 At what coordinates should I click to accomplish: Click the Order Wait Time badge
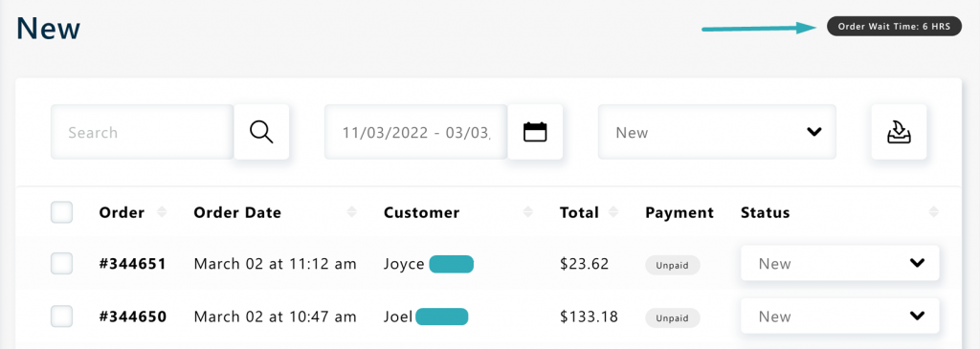tap(894, 26)
